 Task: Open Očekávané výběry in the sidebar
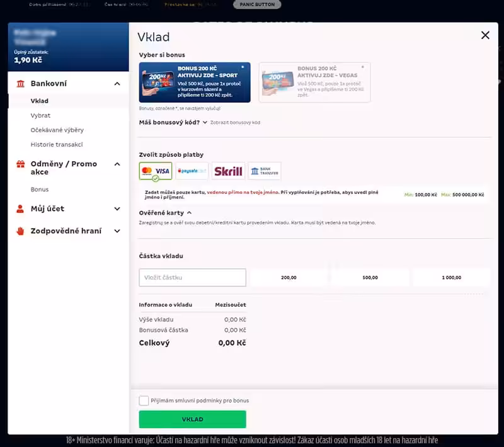coord(57,130)
